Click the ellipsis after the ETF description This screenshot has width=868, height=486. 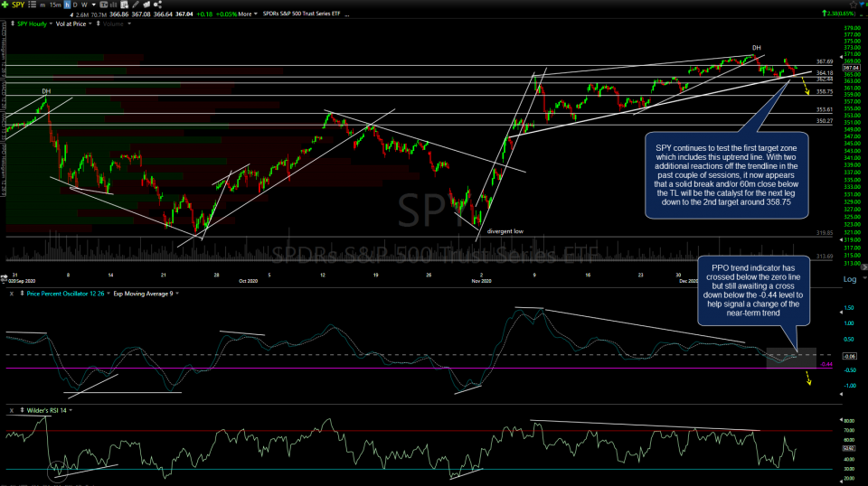[x=347, y=15]
